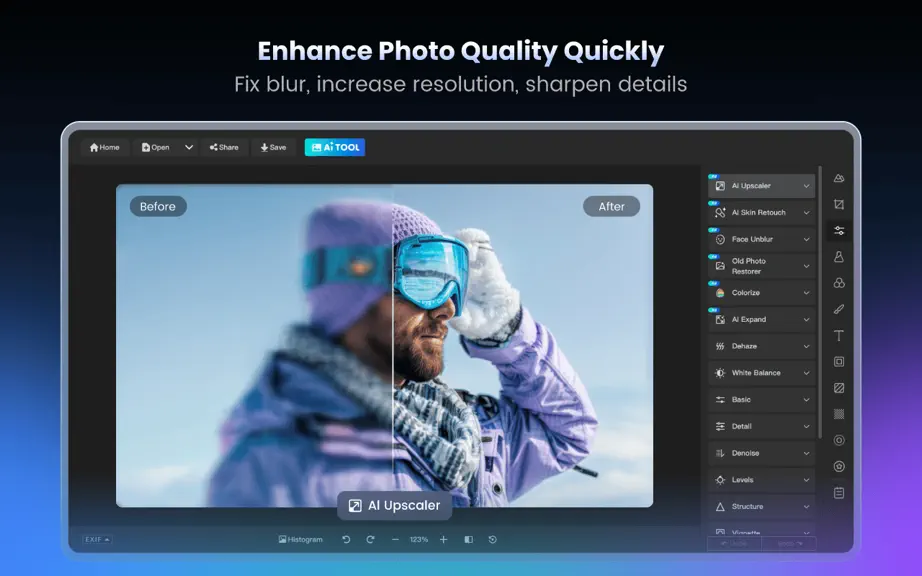Select the crop tool in right sidebar
The height and width of the screenshot is (576, 922).
tap(839, 205)
